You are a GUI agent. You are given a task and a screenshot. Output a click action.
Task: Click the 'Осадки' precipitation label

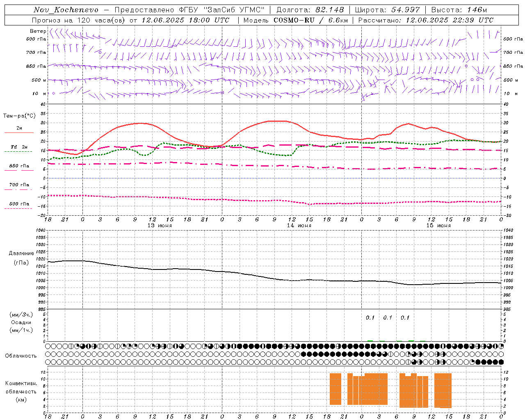21,322
